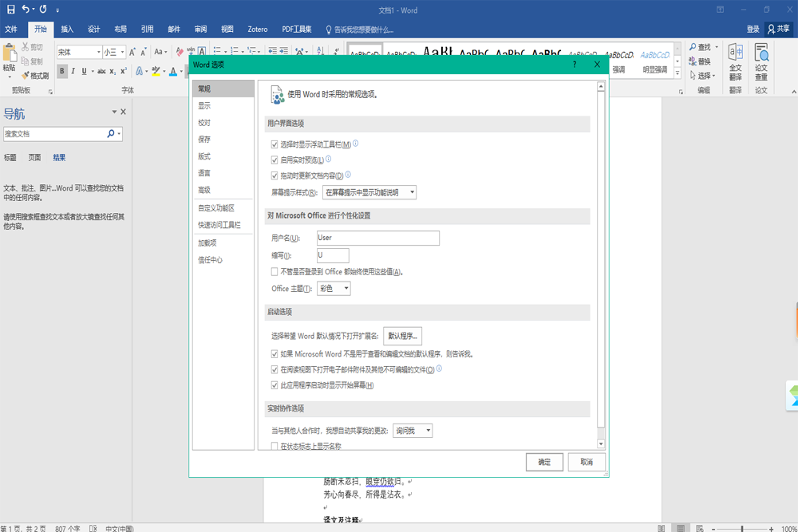Select the 插入 ribbon tab
Viewport: 798px width, 532px height.
(x=65, y=29)
